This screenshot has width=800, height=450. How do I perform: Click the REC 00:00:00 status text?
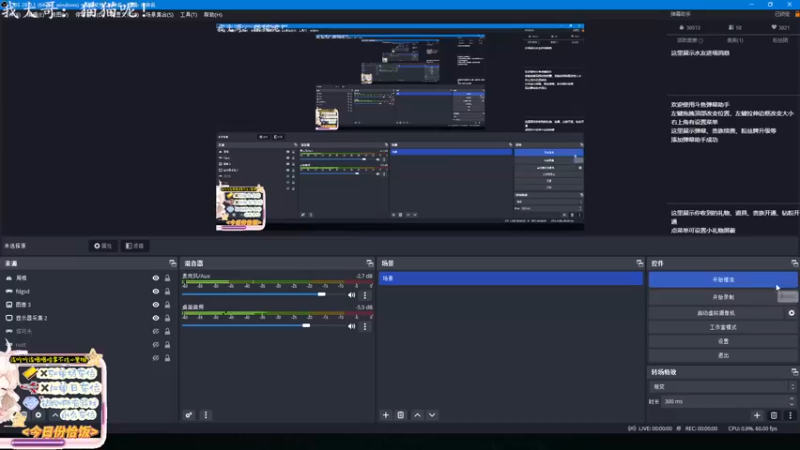tap(702, 429)
